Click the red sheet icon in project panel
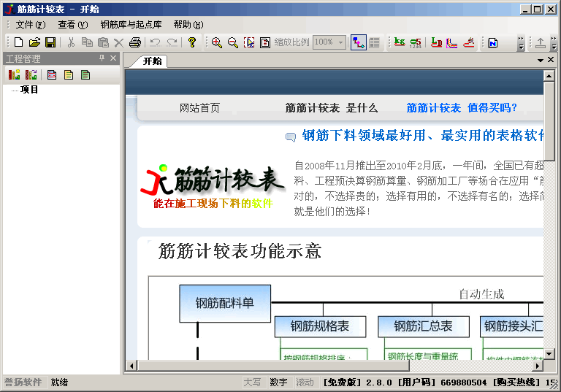The image size is (561, 392). coord(52,74)
